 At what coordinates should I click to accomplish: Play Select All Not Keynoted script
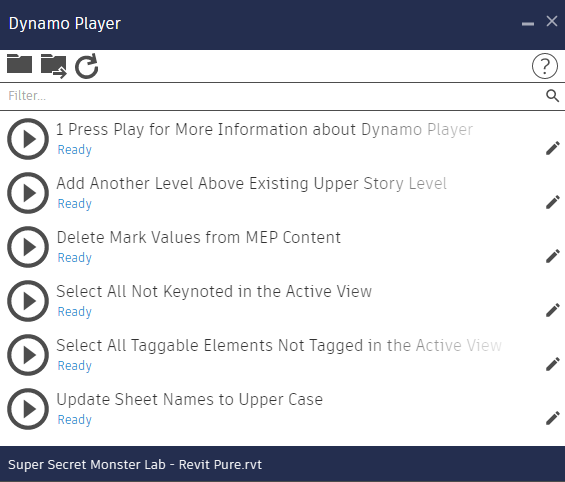[x=28, y=301]
